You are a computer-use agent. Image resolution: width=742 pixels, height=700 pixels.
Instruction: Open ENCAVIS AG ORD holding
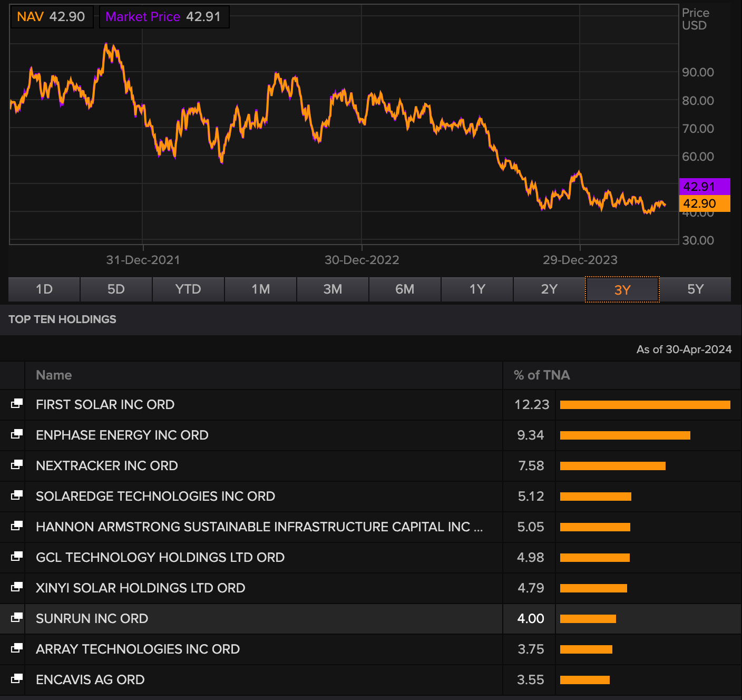(x=90, y=679)
